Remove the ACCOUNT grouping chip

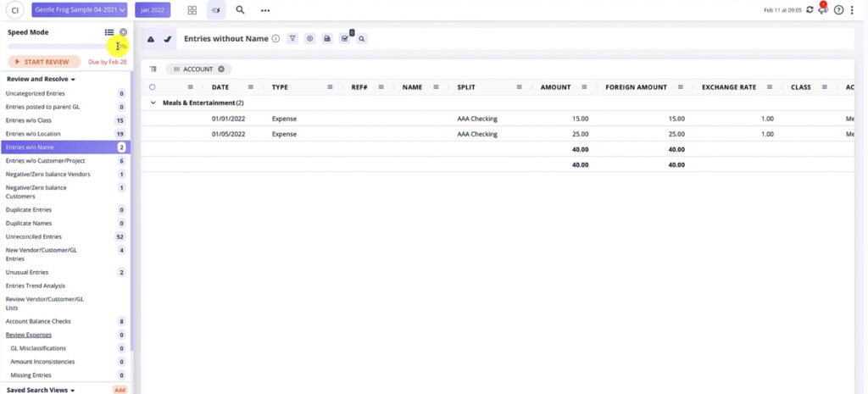coord(221,69)
